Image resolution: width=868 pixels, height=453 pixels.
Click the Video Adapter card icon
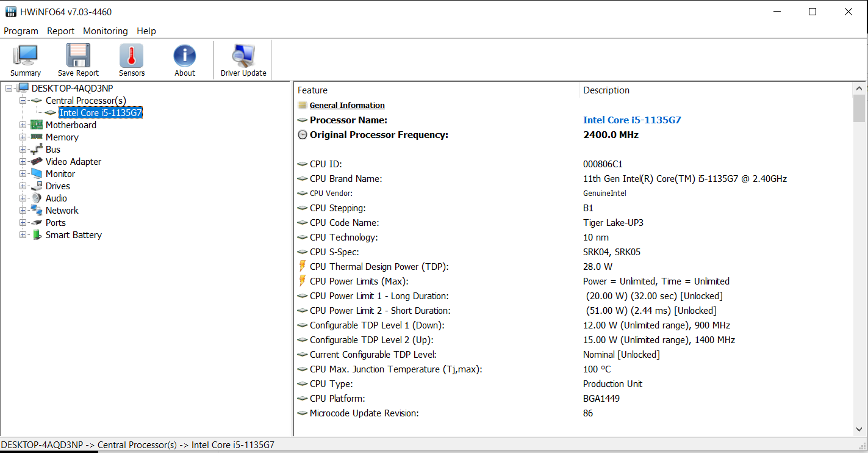coord(37,162)
